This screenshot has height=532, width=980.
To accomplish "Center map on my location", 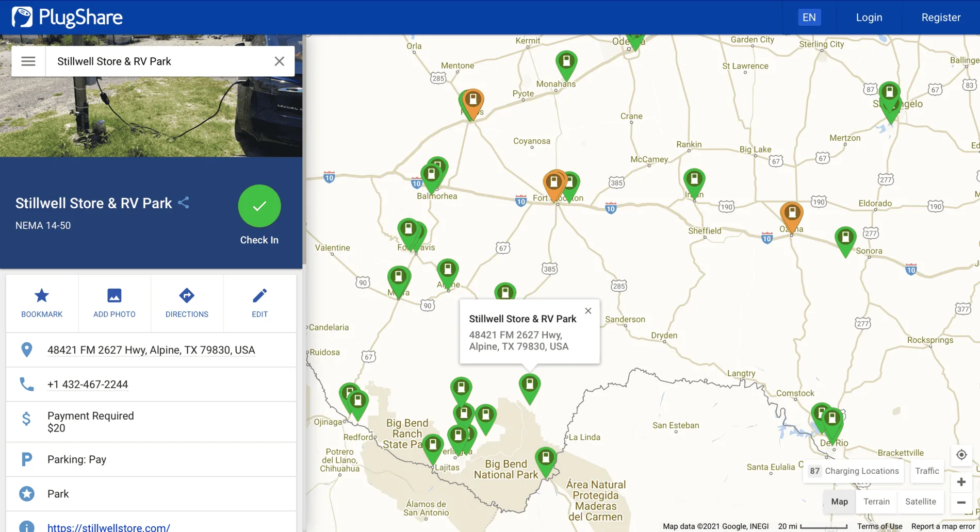I will click(x=961, y=455).
